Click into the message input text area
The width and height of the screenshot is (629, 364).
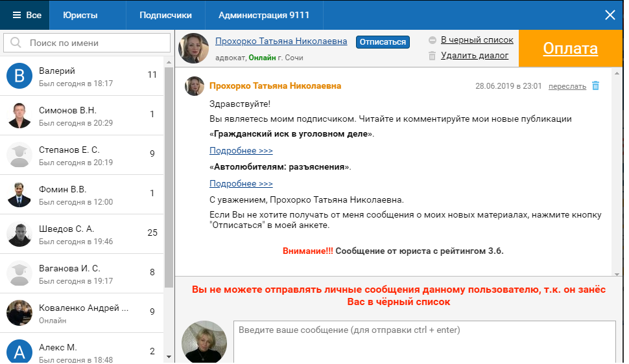pyautogui.click(x=424, y=343)
